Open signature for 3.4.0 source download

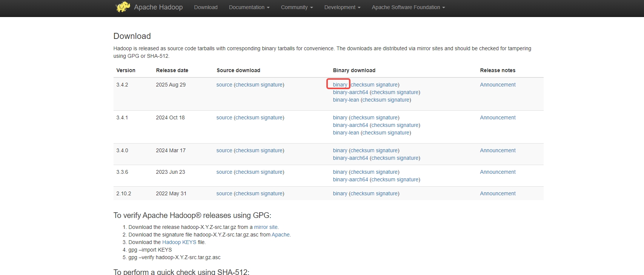pyautogui.click(x=272, y=150)
